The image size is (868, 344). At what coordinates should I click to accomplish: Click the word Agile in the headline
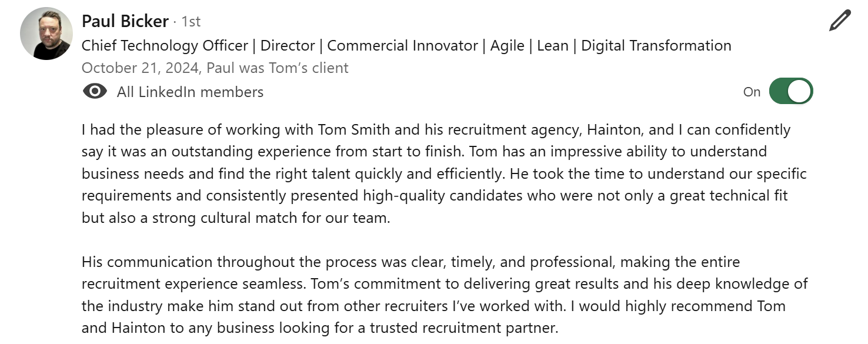[508, 46]
